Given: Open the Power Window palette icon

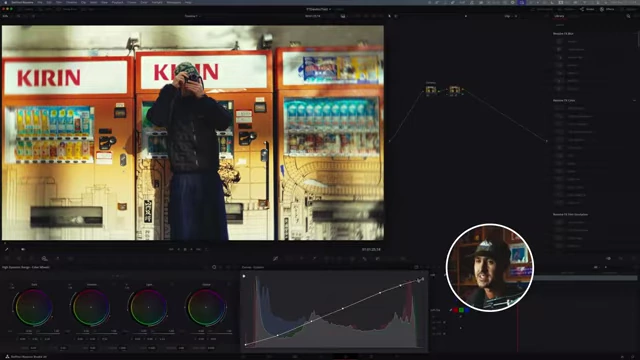Looking at the screenshot, I should [327, 258].
